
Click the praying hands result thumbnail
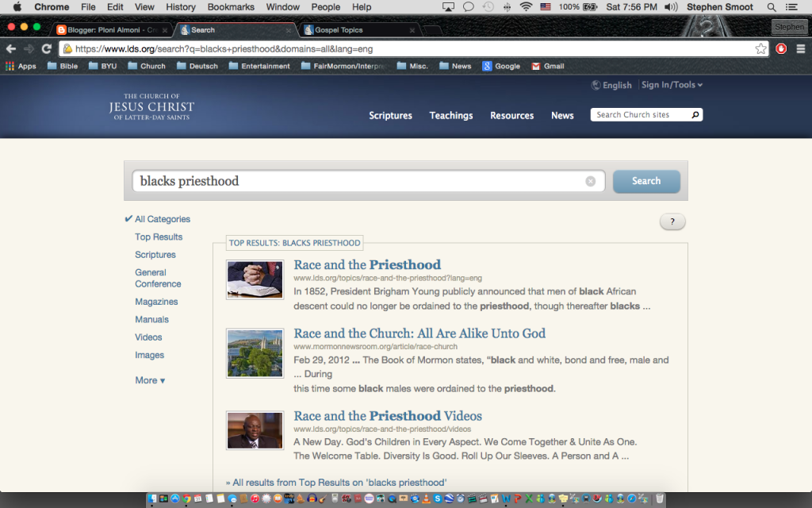255,279
